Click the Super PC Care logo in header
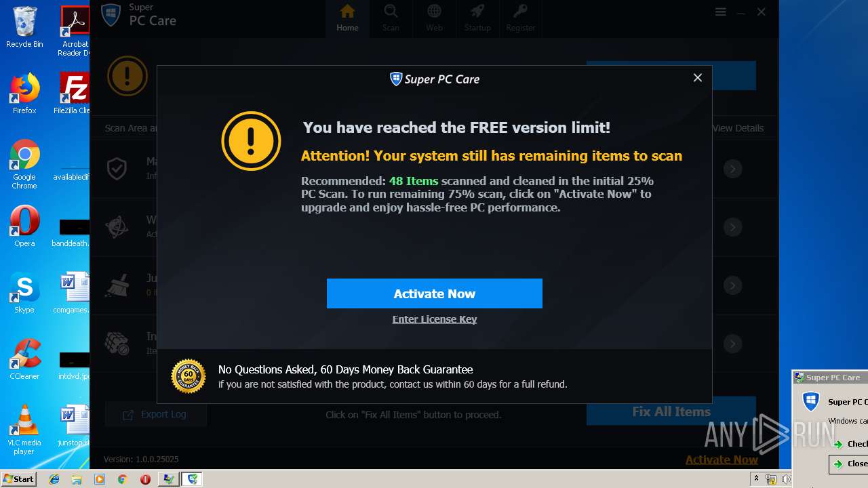Image resolution: width=868 pixels, height=488 pixels. pos(111,15)
